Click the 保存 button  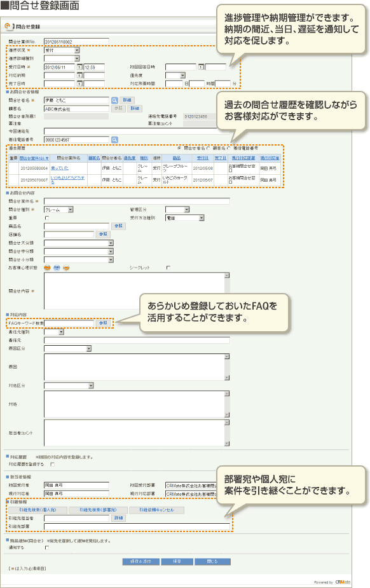tap(177, 561)
